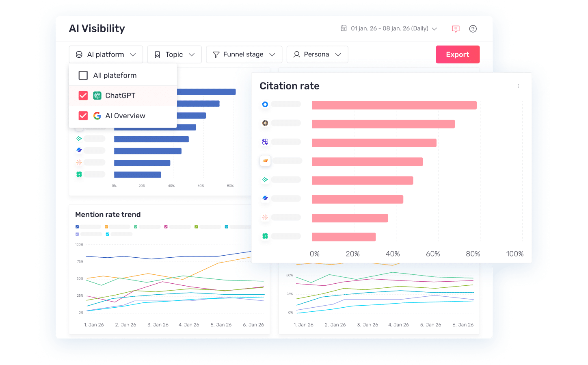Click the top pink bar in Citation rate

tap(394, 105)
